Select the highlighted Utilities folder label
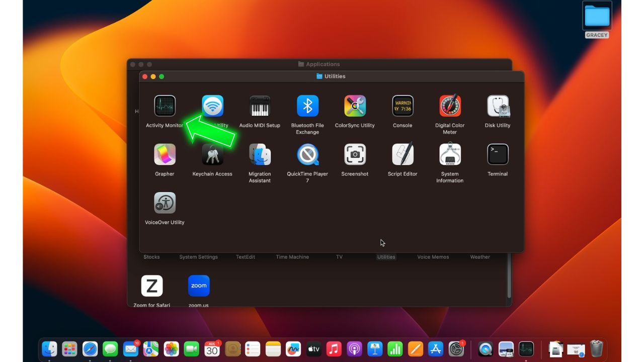Viewport: 644px width, 362px height. pos(386,257)
